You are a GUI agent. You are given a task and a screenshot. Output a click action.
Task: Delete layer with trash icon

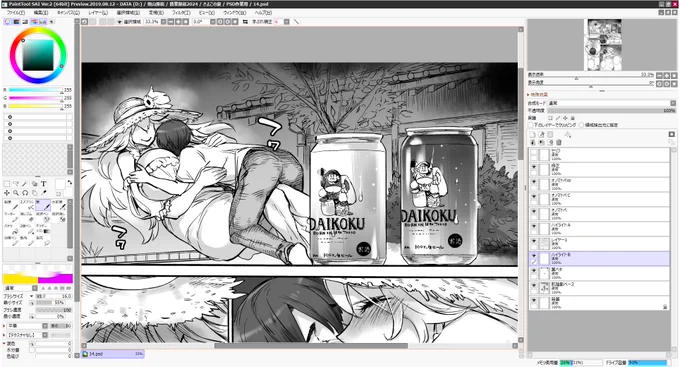(559, 142)
